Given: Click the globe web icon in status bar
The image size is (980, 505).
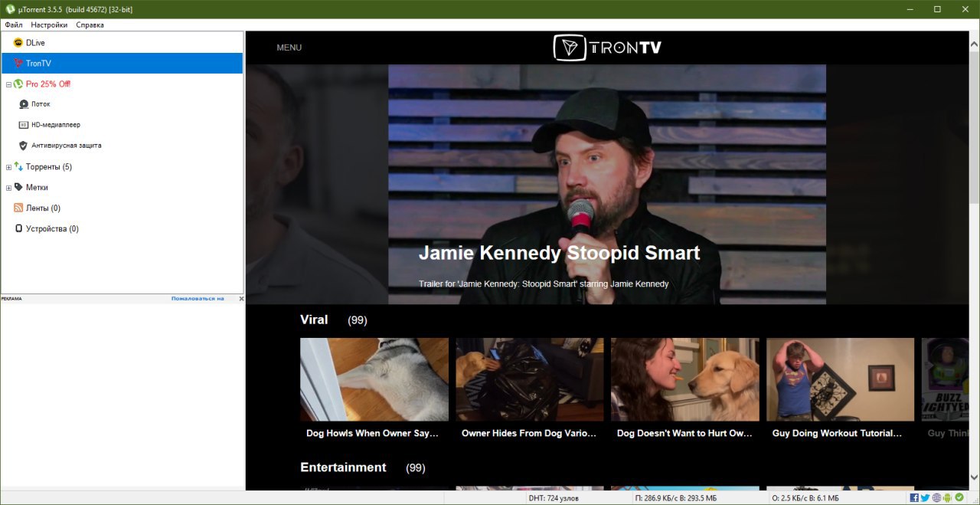Looking at the screenshot, I should pos(937,498).
